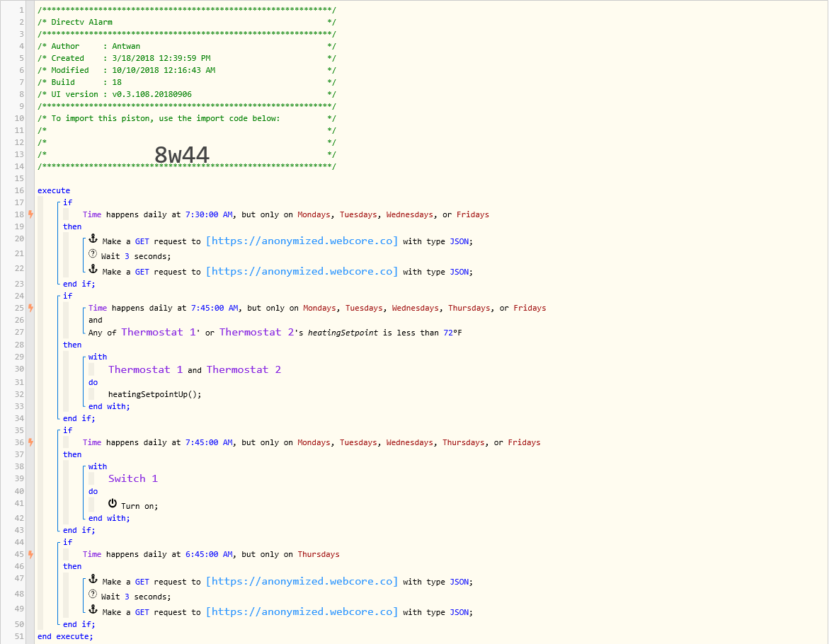The image size is (834, 644).
Task: Click Thursdays on line 45
Action: click(x=319, y=554)
